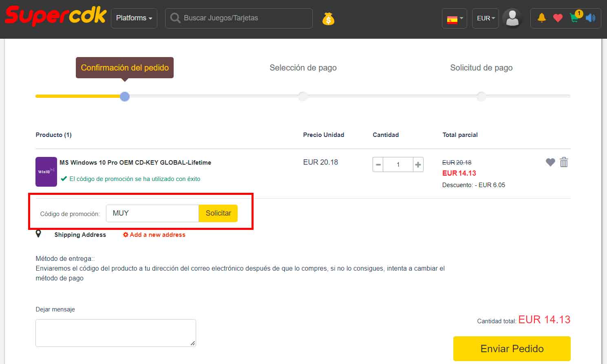Open MS Windows 10 Pro OEM CD-KEY product link
Image resolution: width=607 pixels, height=364 pixels.
[x=135, y=162]
